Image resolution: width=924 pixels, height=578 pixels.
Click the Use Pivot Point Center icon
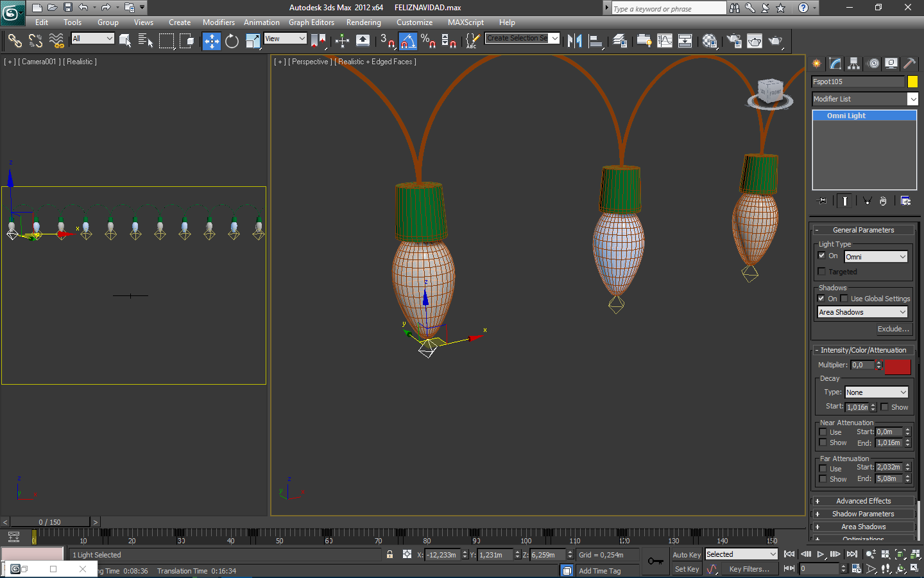tap(319, 41)
